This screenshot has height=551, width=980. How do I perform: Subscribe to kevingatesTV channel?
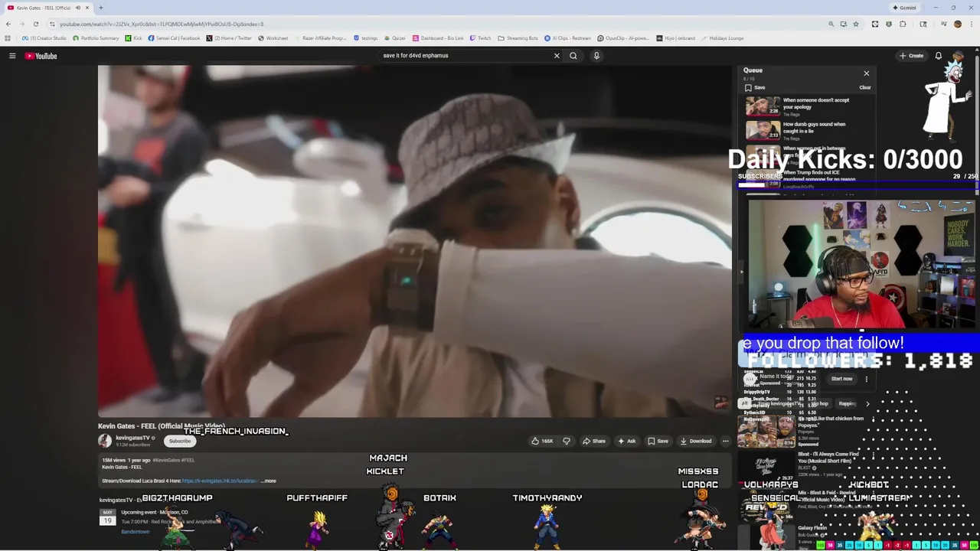click(180, 441)
